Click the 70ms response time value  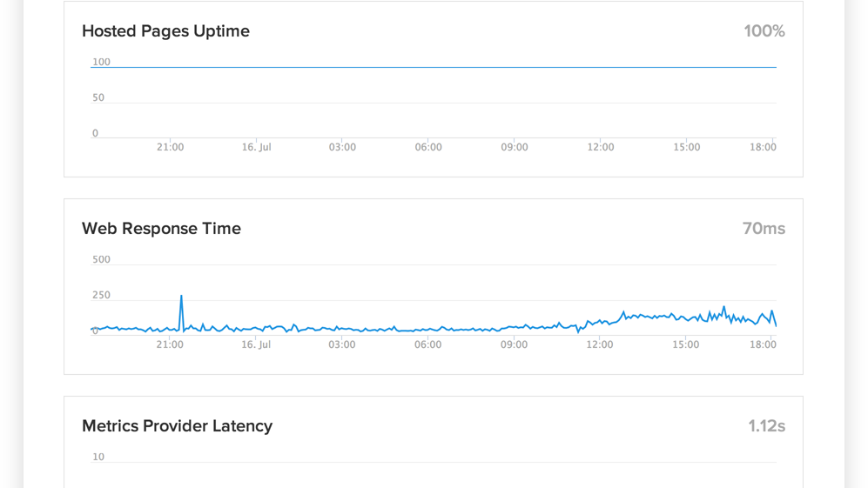click(764, 229)
